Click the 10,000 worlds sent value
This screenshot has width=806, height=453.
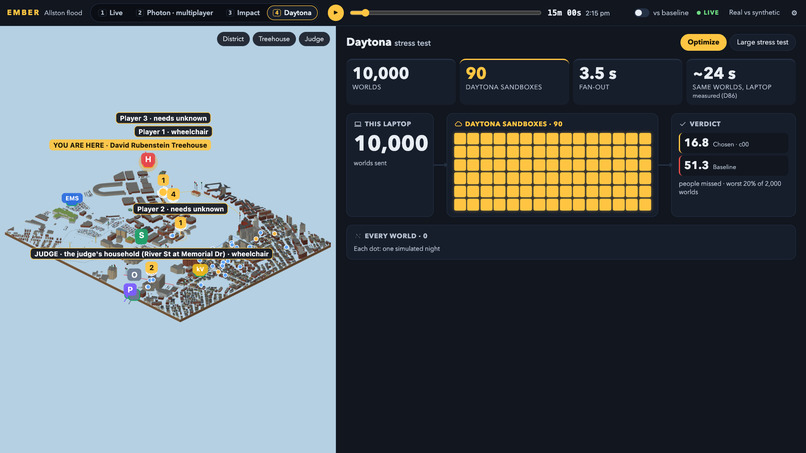coord(391,143)
